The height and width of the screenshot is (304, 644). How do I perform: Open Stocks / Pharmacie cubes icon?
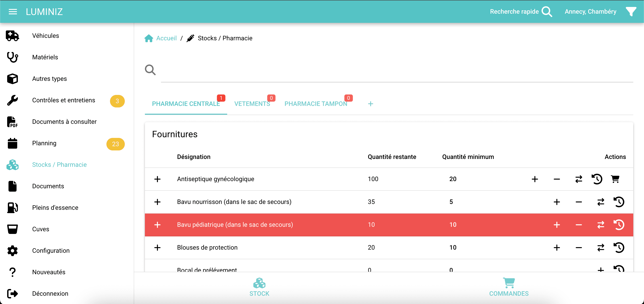pos(12,165)
